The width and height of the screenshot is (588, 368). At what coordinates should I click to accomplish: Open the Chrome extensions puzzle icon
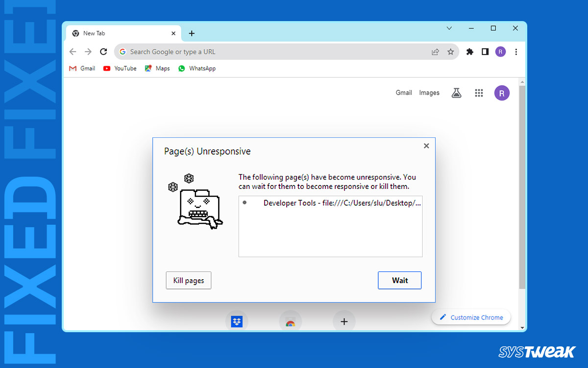469,52
